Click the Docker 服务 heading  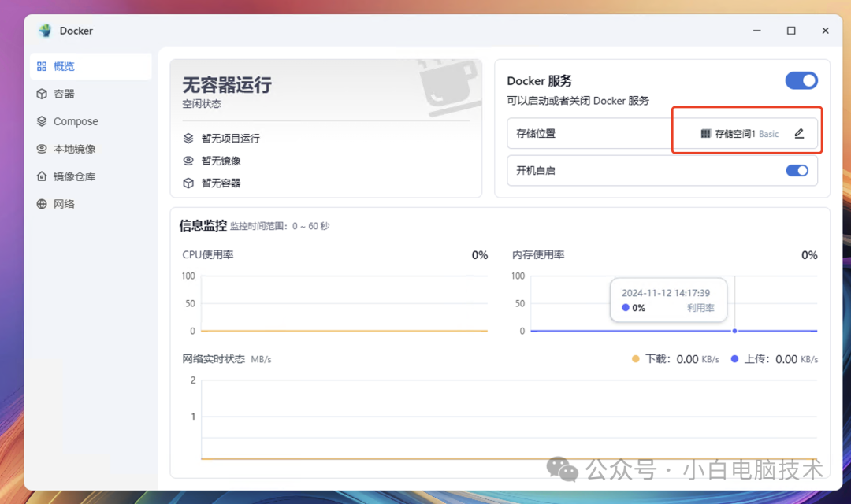click(540, 81)
